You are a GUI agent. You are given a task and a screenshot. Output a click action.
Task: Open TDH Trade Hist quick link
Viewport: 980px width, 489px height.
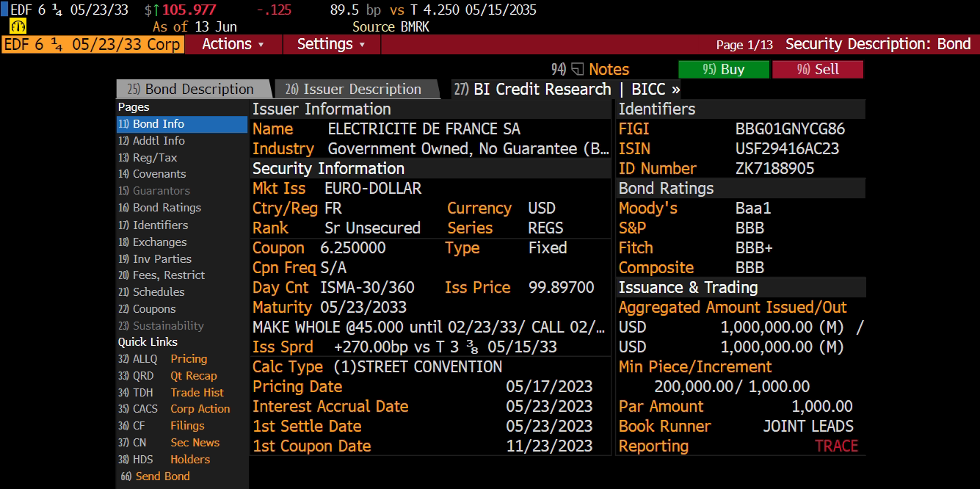(171, 393)
